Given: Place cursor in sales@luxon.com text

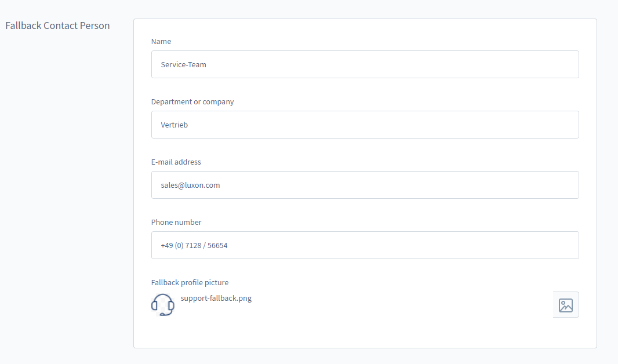Looking at the screenshot, I should coord(190,185).
